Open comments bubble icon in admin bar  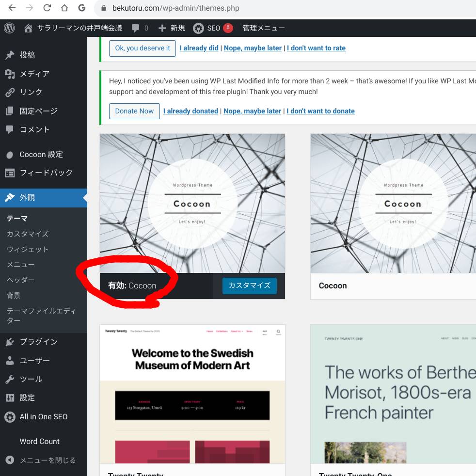(135, 28)
